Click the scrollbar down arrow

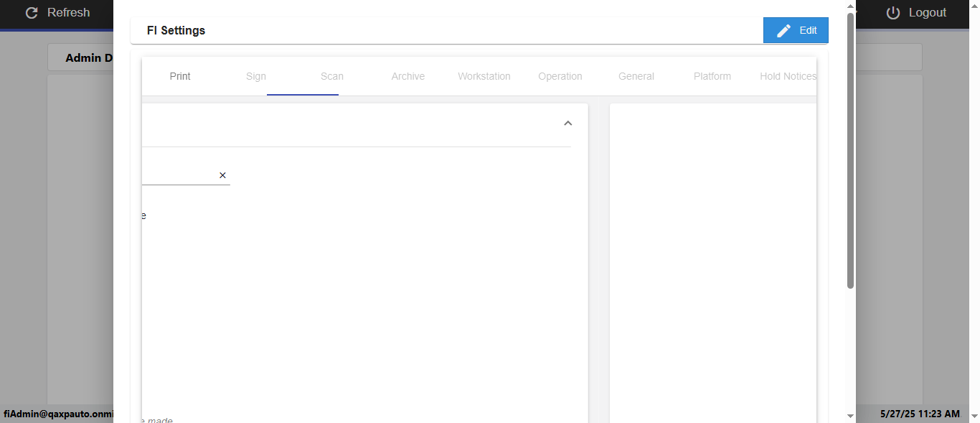851,416
